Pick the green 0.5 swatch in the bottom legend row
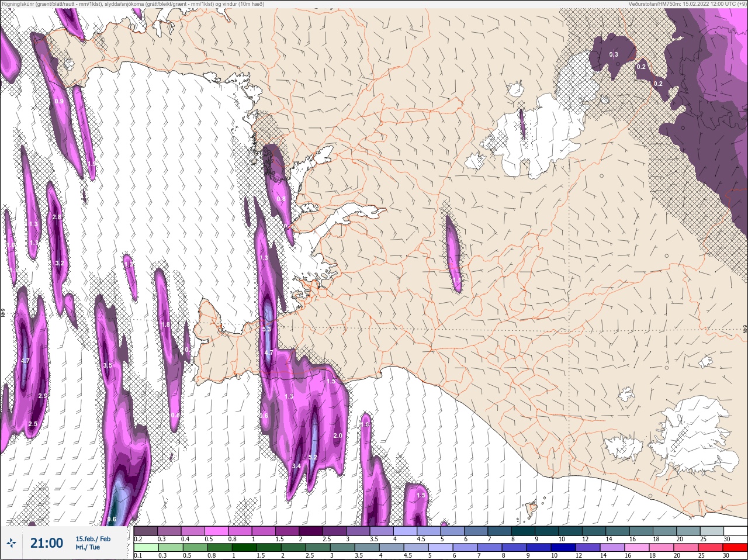This screenshot has width=748, height=560. [x=195, y=548]
